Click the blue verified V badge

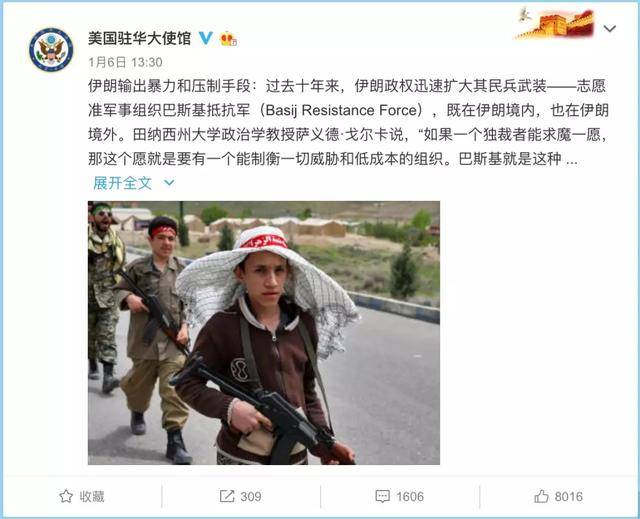(x=206, y=38)
